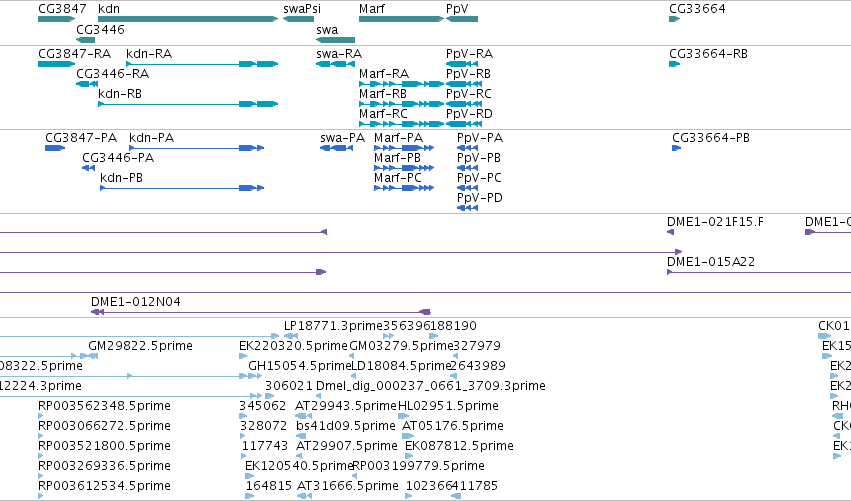The height and width of the screenshot is (501, 851).
Task: Select the PpV-RB transcript label
Action: click(x=468, y=74)
